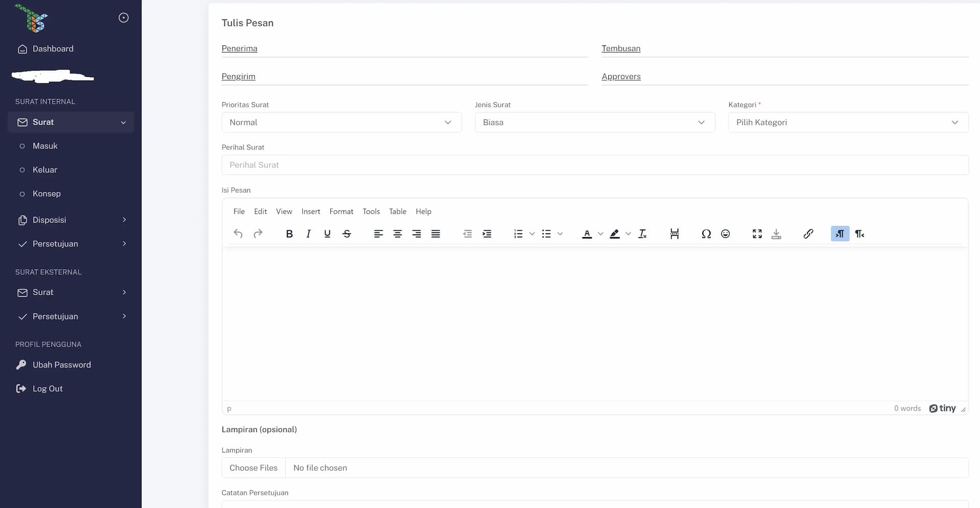Open Jenis Surat dropdown
980x508 pixels.
[595, 123]
